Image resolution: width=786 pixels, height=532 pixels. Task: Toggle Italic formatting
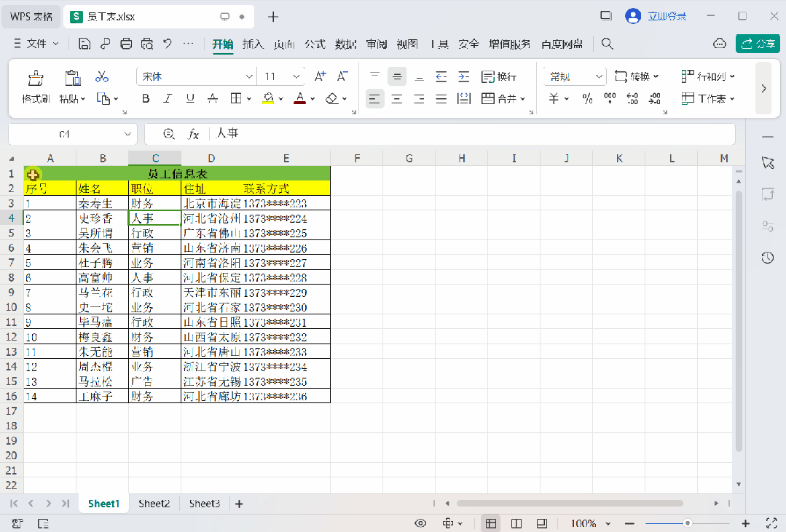pos(168,99)
